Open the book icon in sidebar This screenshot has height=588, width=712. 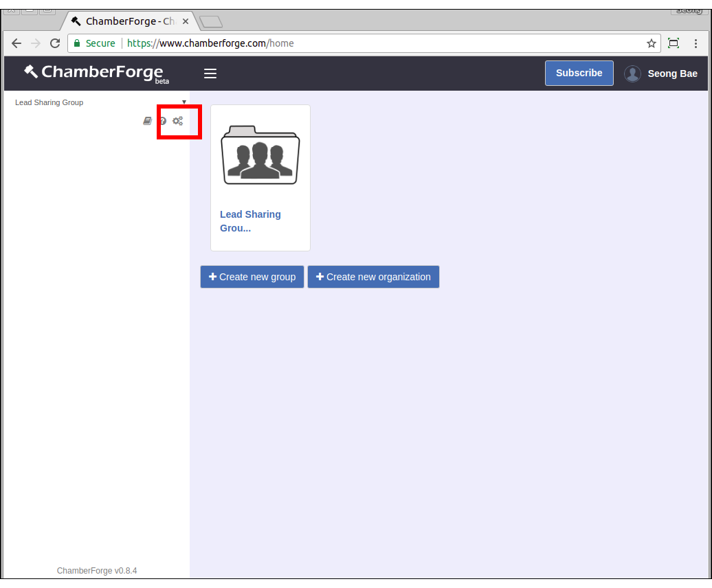coord(147,121)
